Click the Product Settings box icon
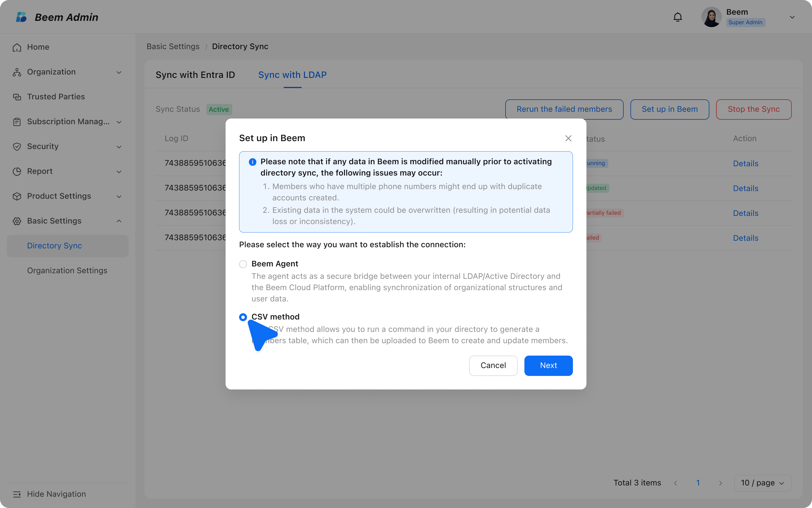This screenshot has width=812, height=508. click(17, 196)
